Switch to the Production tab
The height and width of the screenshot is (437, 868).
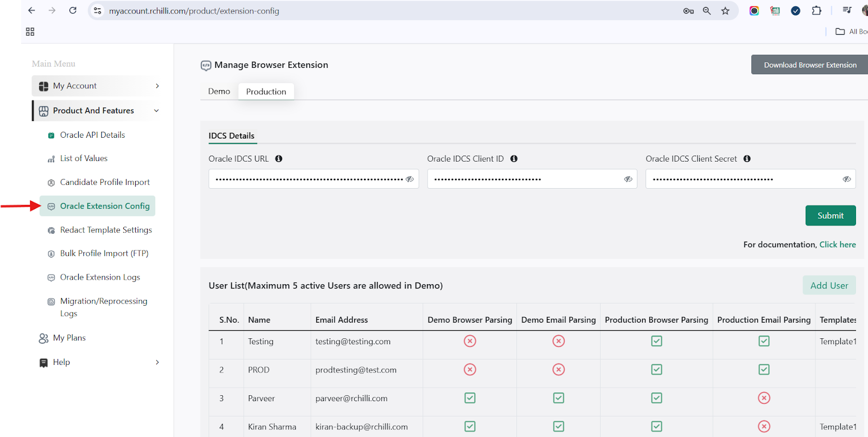point(266,92)
